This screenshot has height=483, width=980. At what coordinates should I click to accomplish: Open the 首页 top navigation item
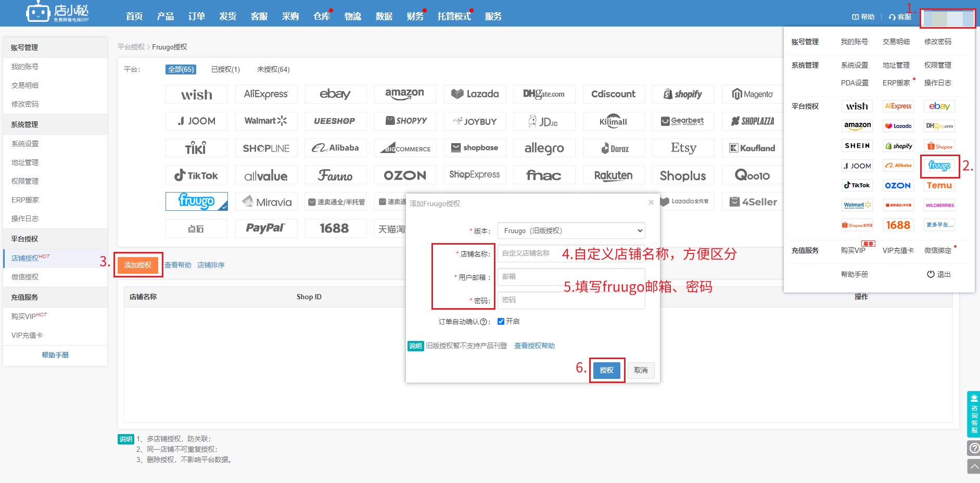[134, 16]
